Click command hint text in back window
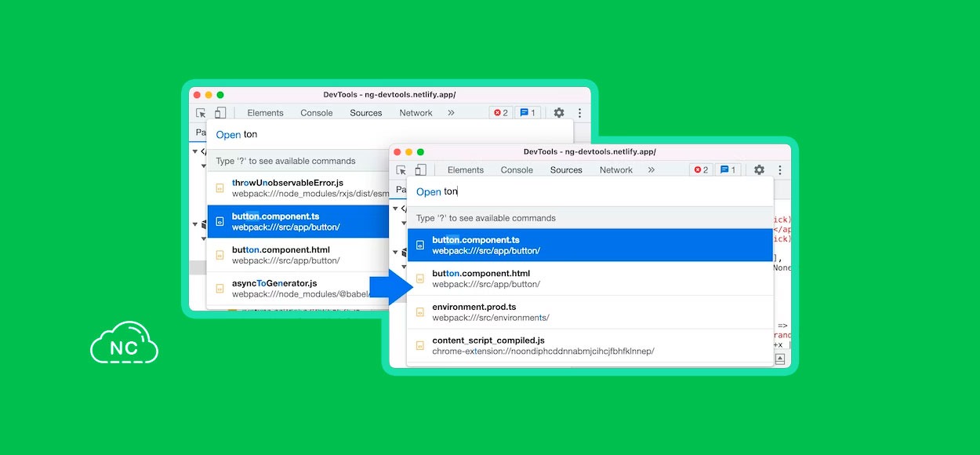This screenshot has height=455, width=980. [x=286, y=161]
